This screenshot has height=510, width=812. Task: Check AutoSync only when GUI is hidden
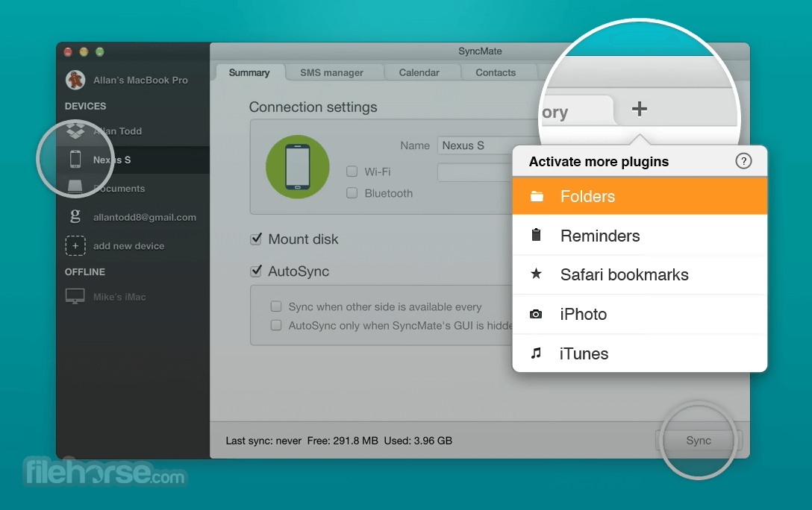pyautogui.click(x=276, y=325)
